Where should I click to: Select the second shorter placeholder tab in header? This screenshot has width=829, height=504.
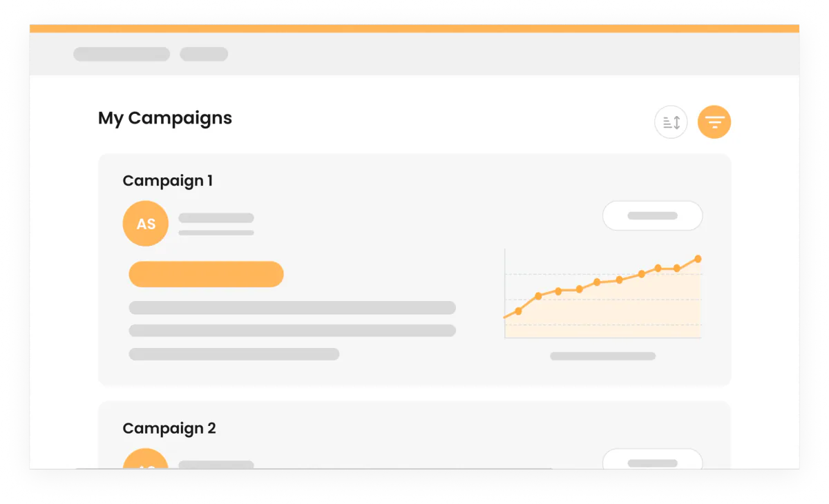click(204, 54)
